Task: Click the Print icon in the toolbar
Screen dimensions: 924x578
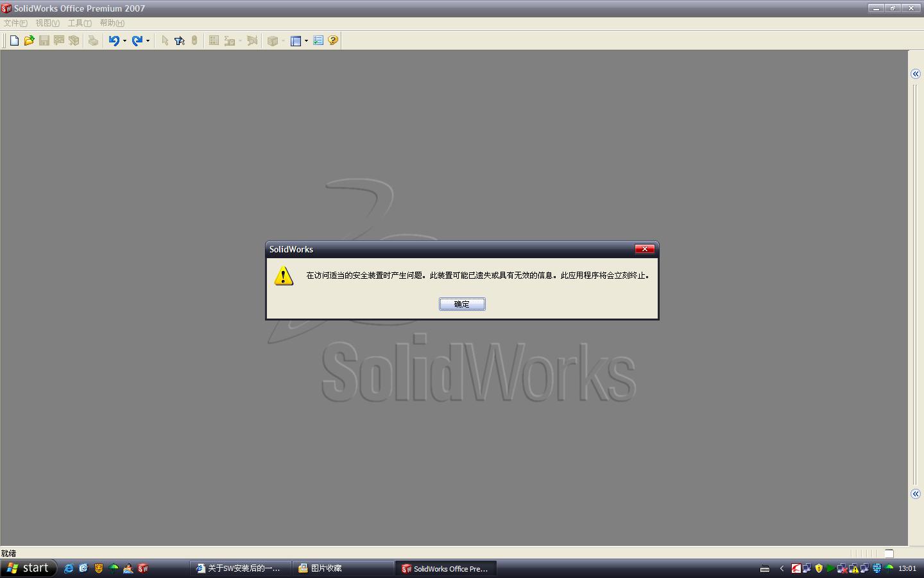Action: click(x=94, y=40)
